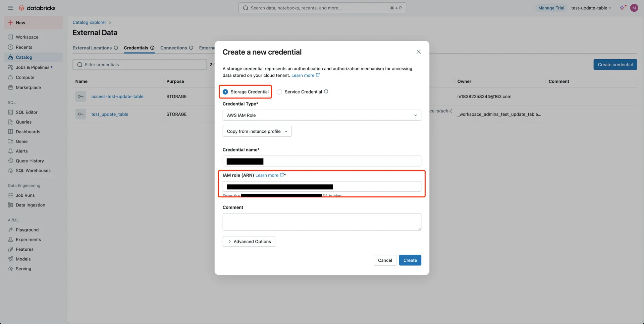Focus the global search bar

point(322,8)
